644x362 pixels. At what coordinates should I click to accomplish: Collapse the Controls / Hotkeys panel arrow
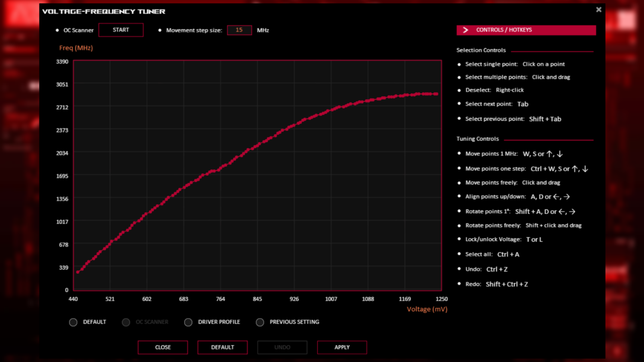coord(465,30)
